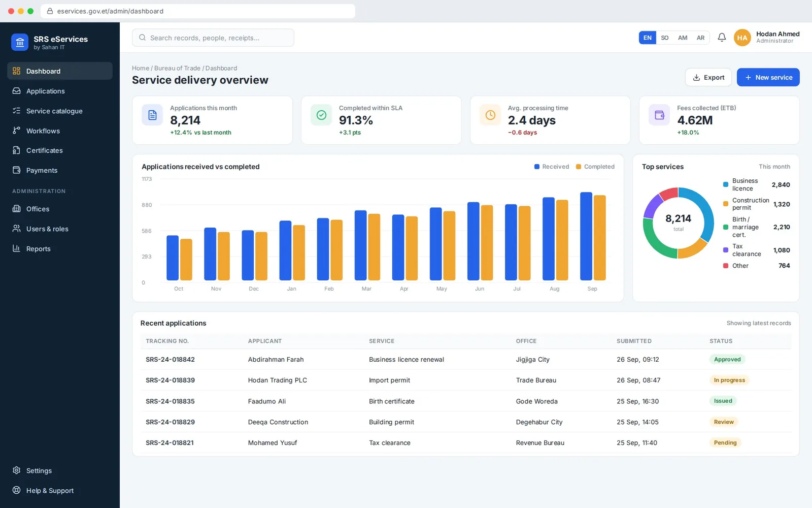This screenshot has height=508, width=812.
Task: Switch language to AR
Action: pos(700,38)
